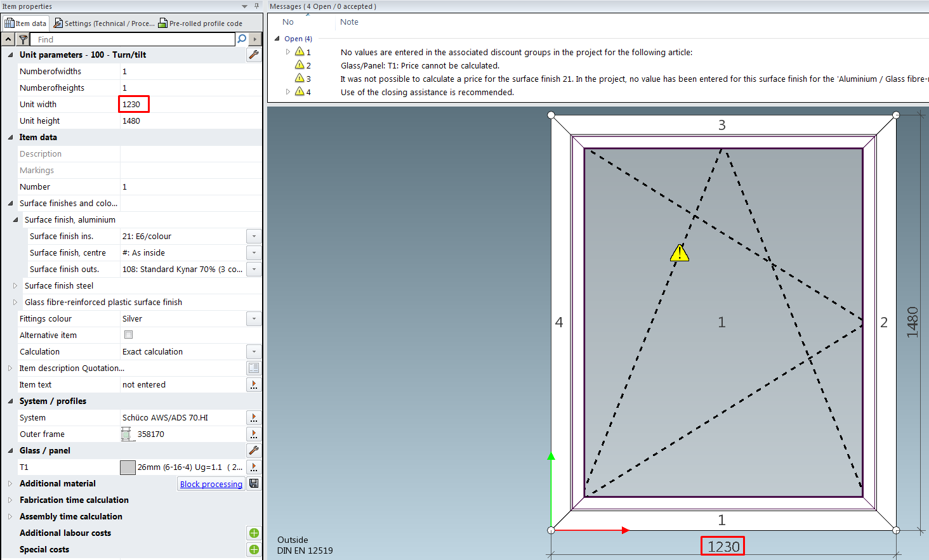The height and width of the screenshot is (560, 929).
Task: Switch to the Settings (Technical / Proce... tab
Action: click(x=104, y=23)
